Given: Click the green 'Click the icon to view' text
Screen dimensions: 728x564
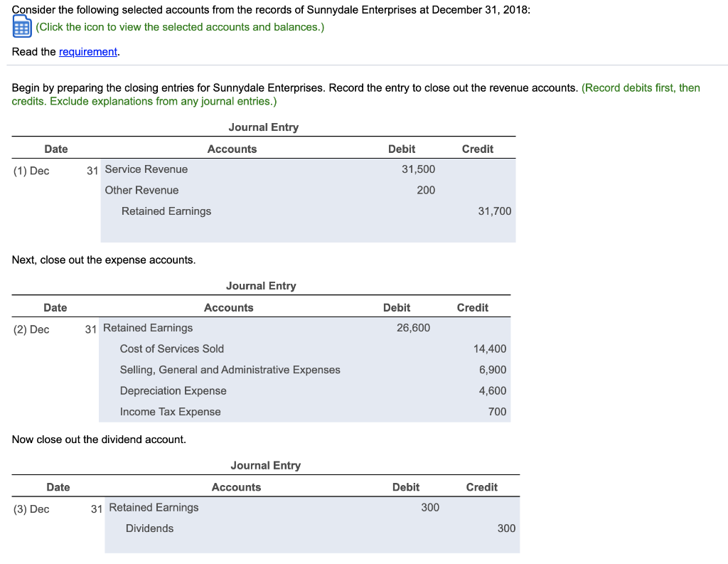Looking at the screenshot, I should click(180, 27).
